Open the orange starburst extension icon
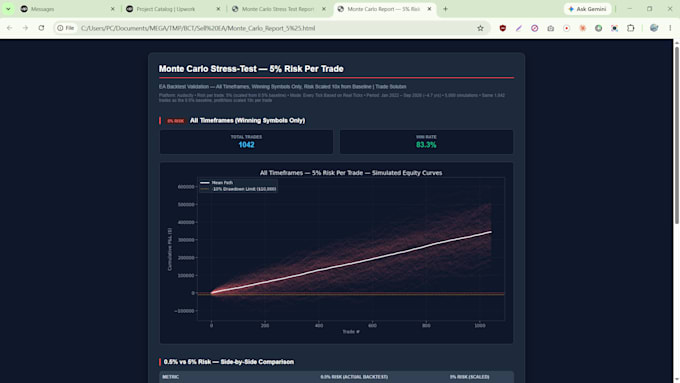680x383 pixels. coord(582,28)
